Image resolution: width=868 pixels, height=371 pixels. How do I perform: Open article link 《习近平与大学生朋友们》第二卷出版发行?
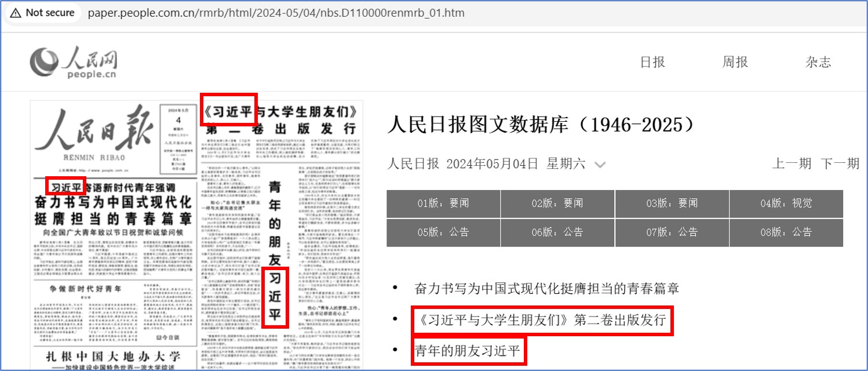coord(541,319)
